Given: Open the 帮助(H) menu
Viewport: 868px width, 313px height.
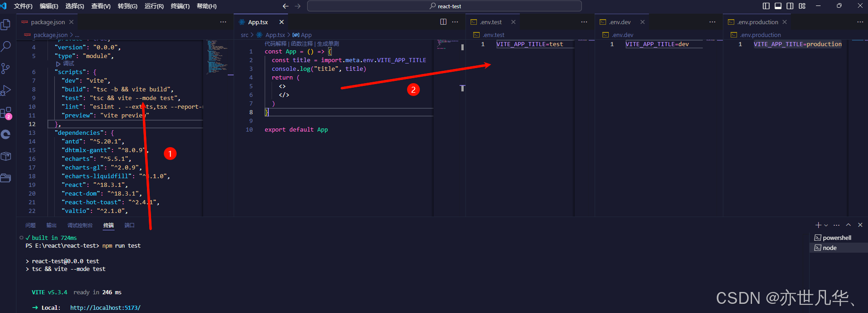Looking at the screenshot, I should pos(207,6).
